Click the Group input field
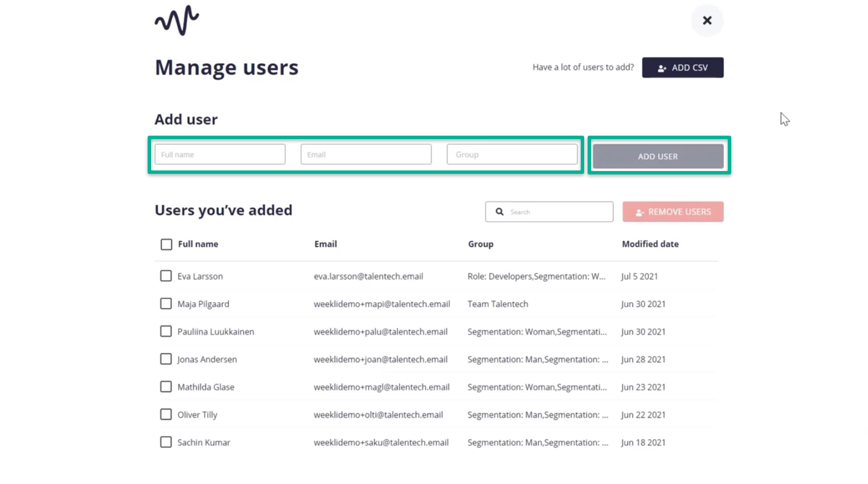The width and height of the screenshot is (868, 484). pyautogui.click(x=512, y=154)
